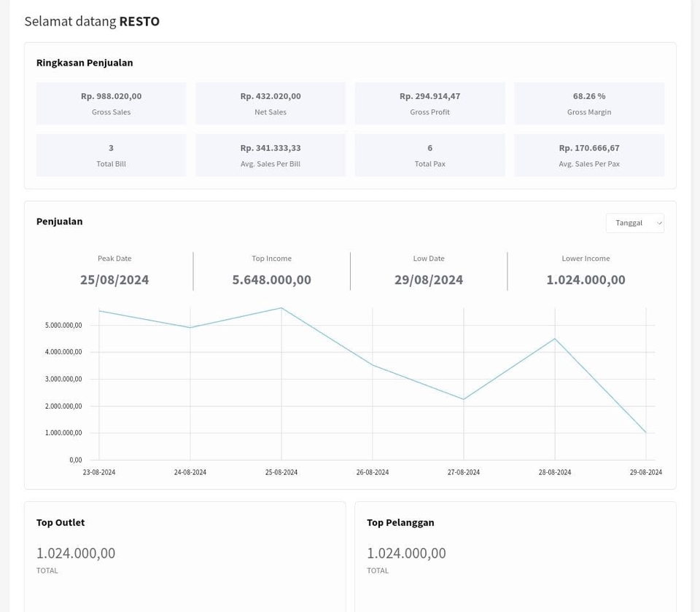
Task: Click the 27-08-2024 axis label on the chart
Action: [464, 472]
